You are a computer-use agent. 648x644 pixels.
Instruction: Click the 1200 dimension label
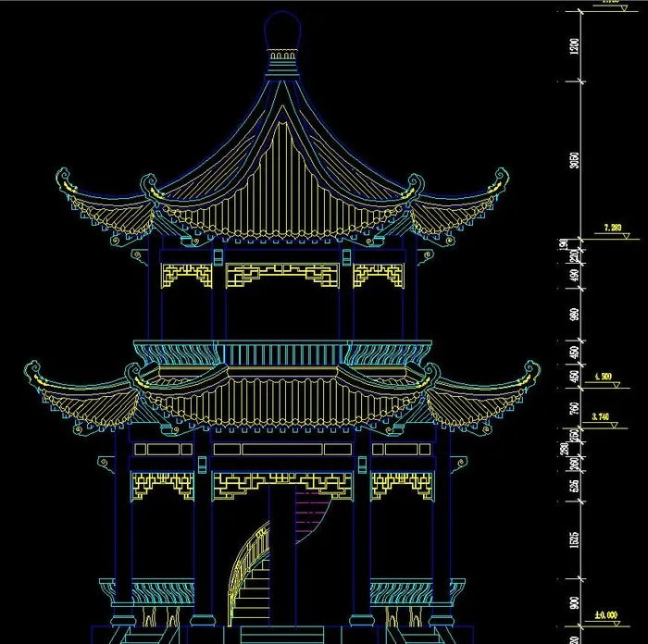click(x=575, y=46)
